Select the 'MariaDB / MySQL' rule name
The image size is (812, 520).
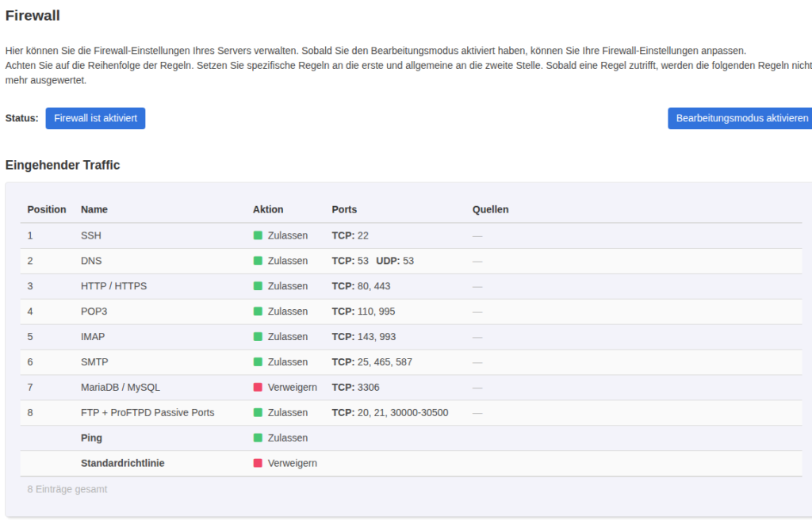point(121,387)
